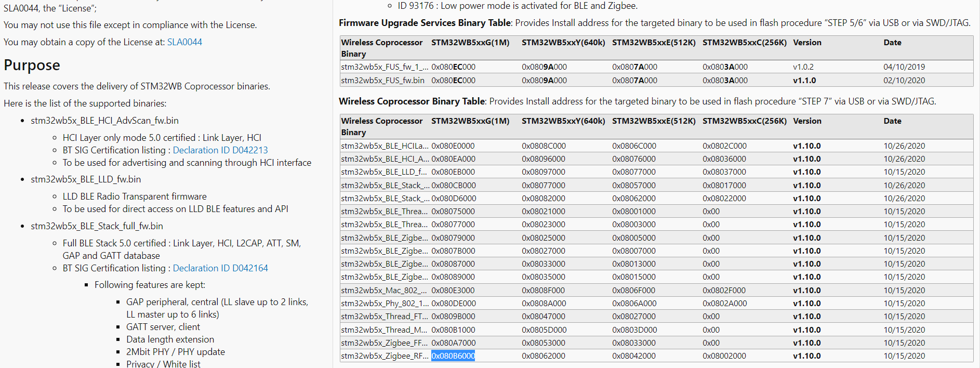
Task: Click stm32wb5x_BLE_Stack_full_fw.bin list item
Action: click(97, 226)
